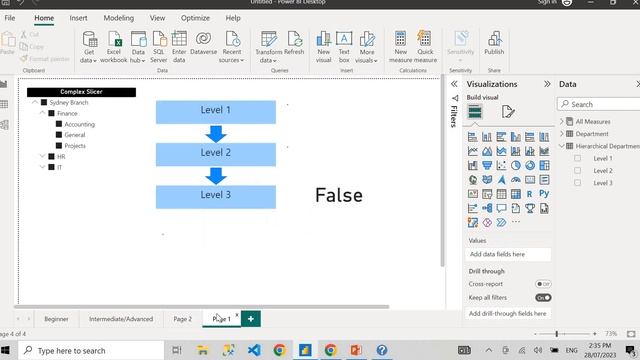
Task: Collapse Sydney Branch in slicer
Action: pyautogui.click(x=35, y=102)
